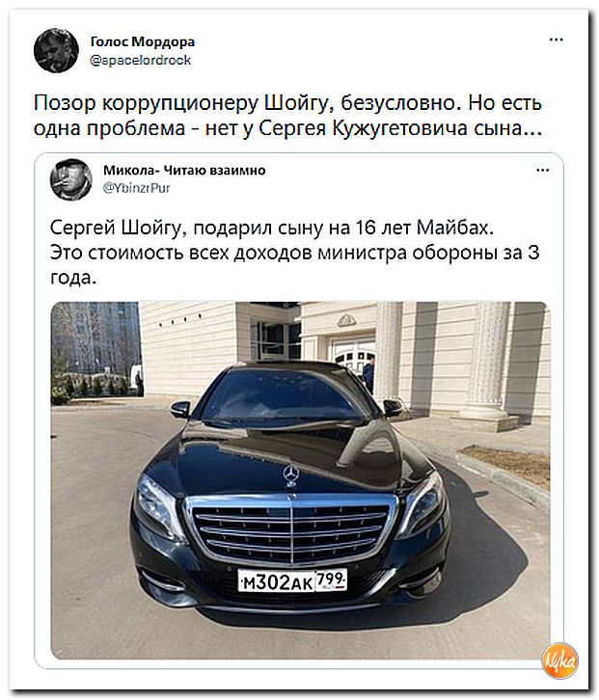Click the car's chrome front grille
This screenshot has width=599, height=700.
[291, 527]
